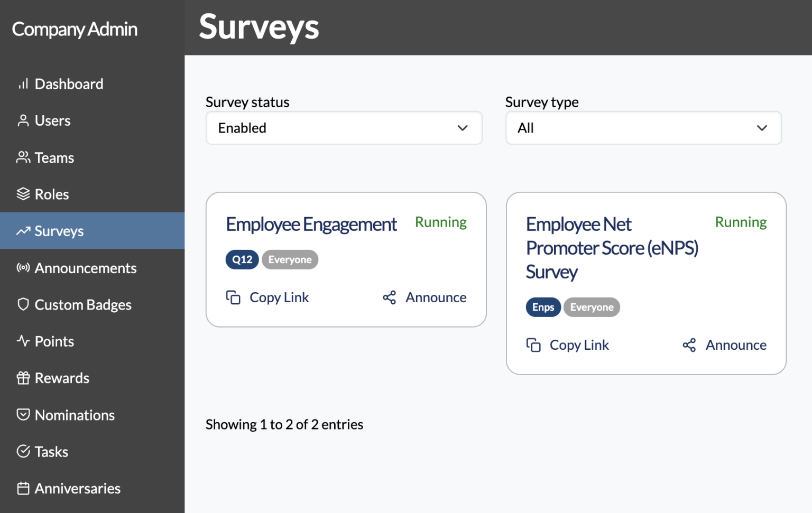
Task: Switch to the Surveys section
Action: (x=59, y=231)
